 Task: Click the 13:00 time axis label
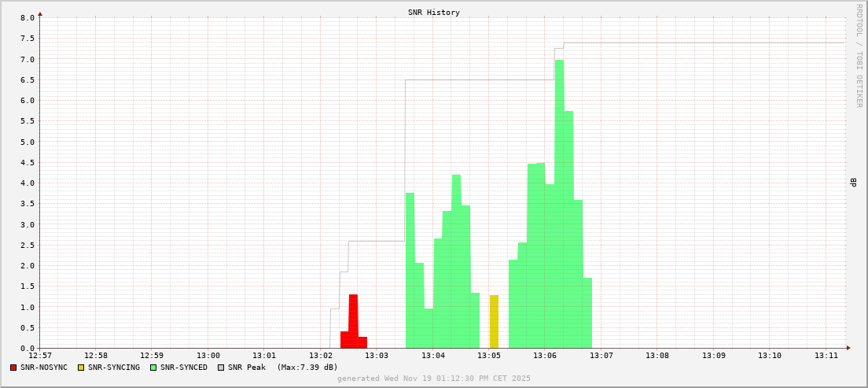208,356
